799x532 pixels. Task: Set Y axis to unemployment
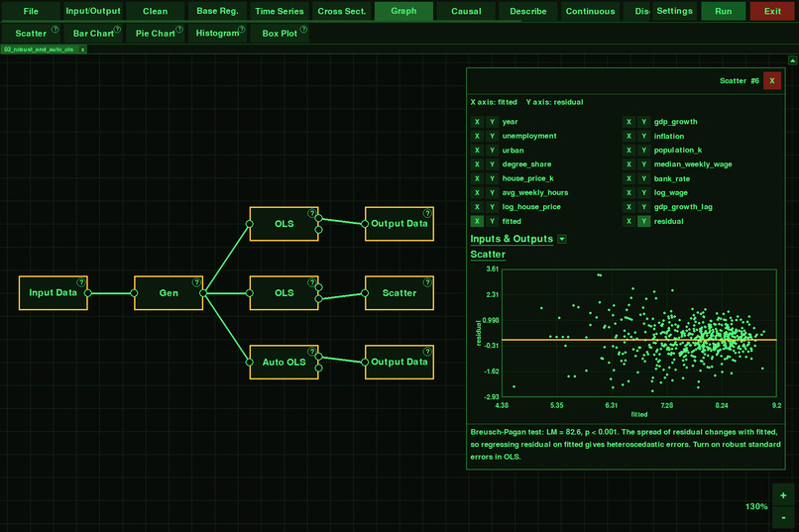click(x=493, y=137)
